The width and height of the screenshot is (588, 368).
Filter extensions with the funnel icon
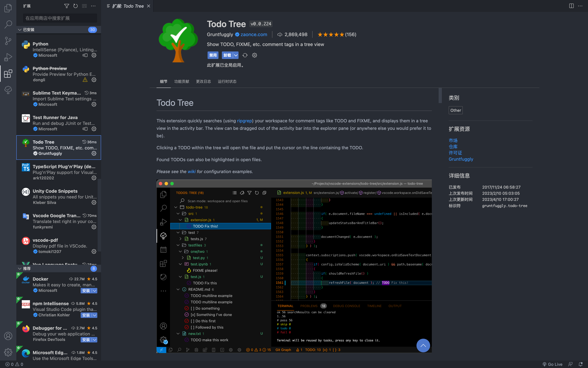point(67,6)
